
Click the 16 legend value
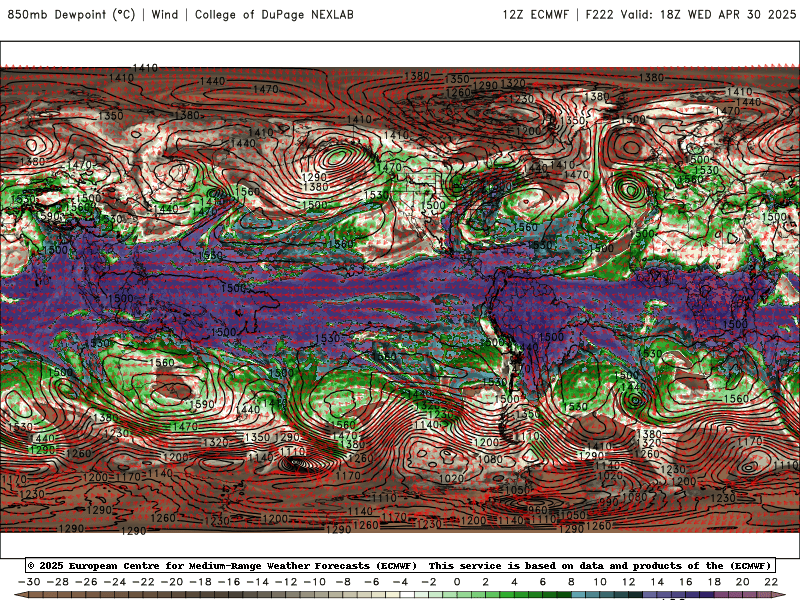click(x=686, y=582)
